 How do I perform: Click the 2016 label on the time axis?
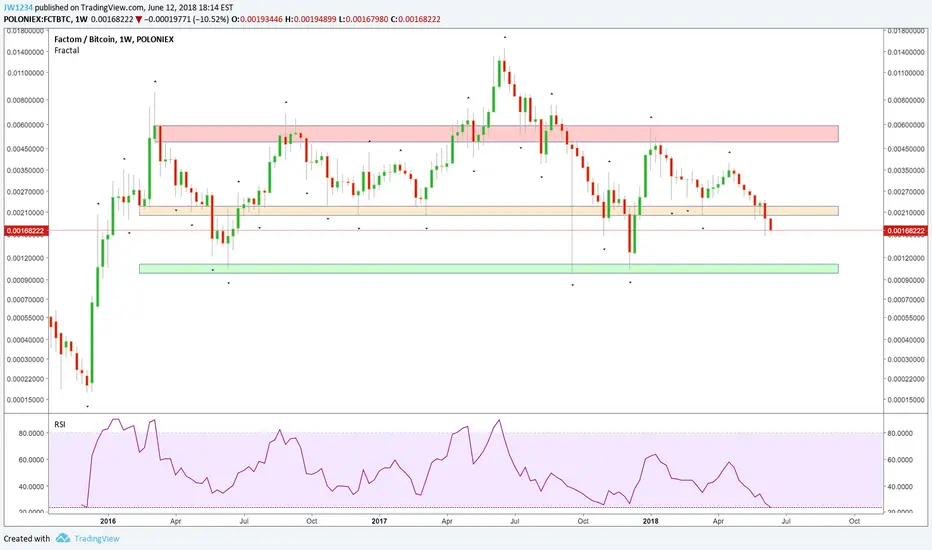108,521
